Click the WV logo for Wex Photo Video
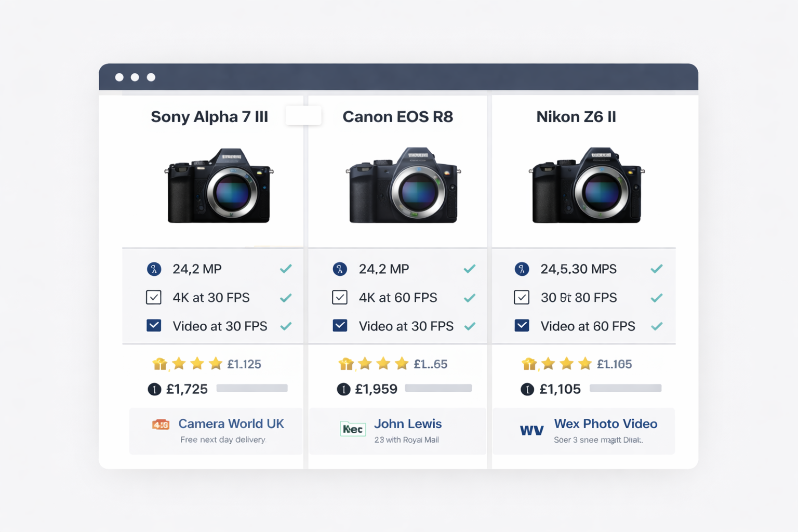The image size is (798, 532). [531, 430]
